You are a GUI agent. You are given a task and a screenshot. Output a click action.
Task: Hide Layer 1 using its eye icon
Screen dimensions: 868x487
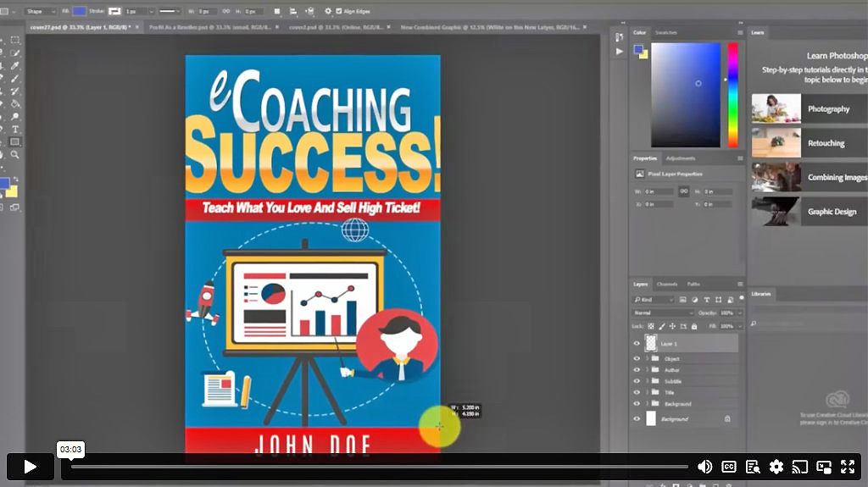point(637,343)
